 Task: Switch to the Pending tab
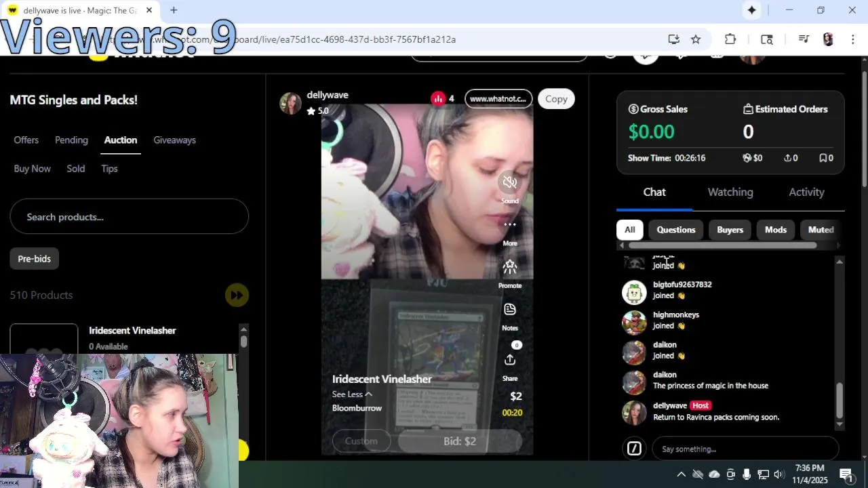(71, 140)
